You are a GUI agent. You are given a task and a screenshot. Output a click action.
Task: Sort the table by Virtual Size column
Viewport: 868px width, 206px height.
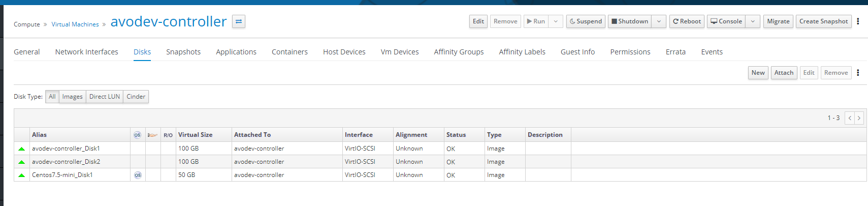(195, 135)
